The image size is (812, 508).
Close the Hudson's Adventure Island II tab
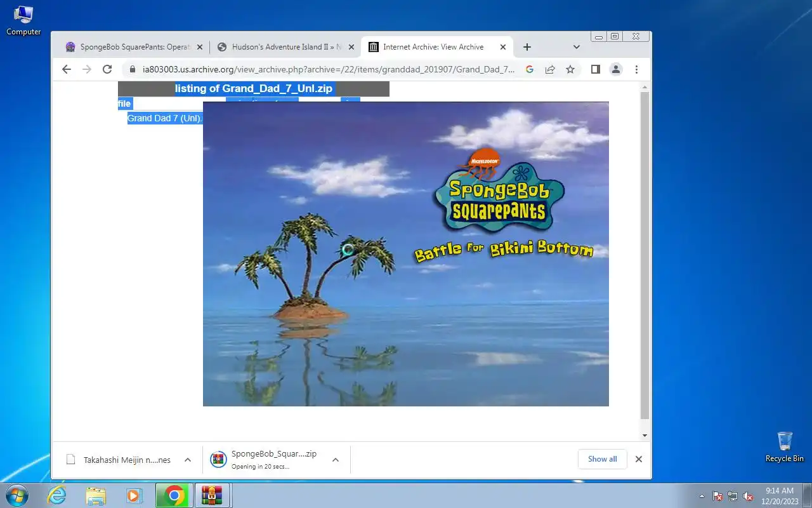[x=351, y=47]
